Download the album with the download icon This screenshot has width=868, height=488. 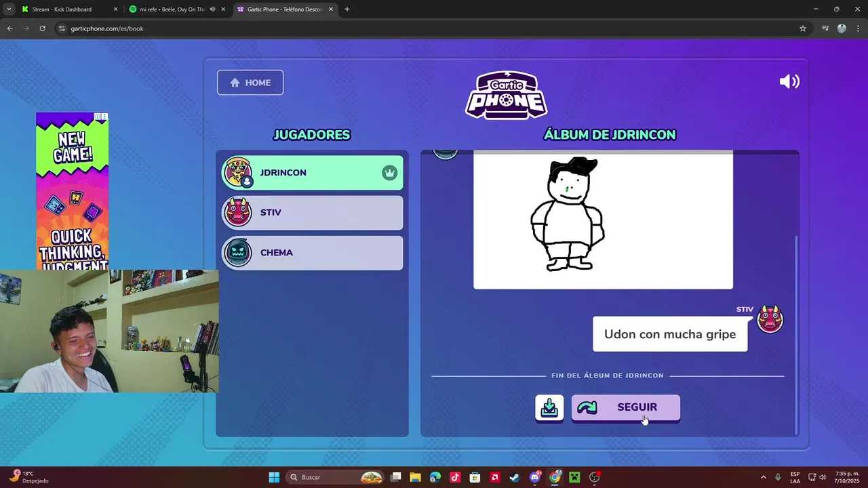pos(549,408)
